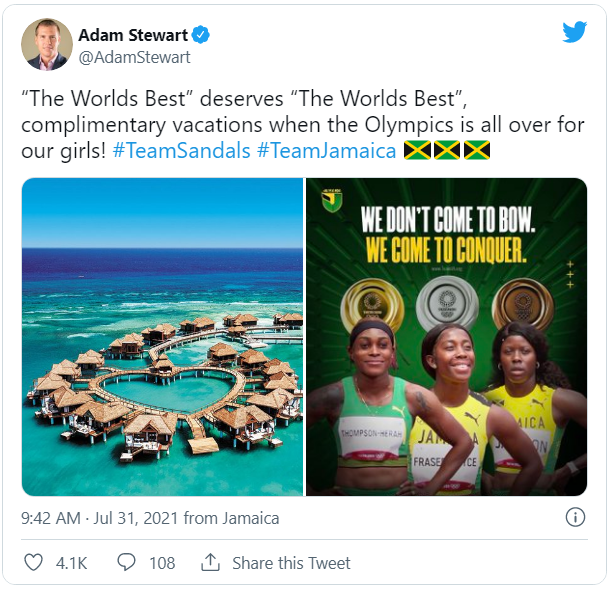Screen dimensions: 611x589
Task: Click Adam Stewart's profile picture
Action: (47, 45)
